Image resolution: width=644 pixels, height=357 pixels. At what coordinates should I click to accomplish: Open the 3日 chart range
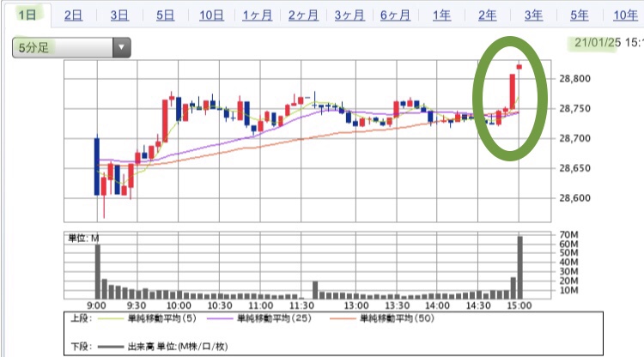(x=119, y=15)
